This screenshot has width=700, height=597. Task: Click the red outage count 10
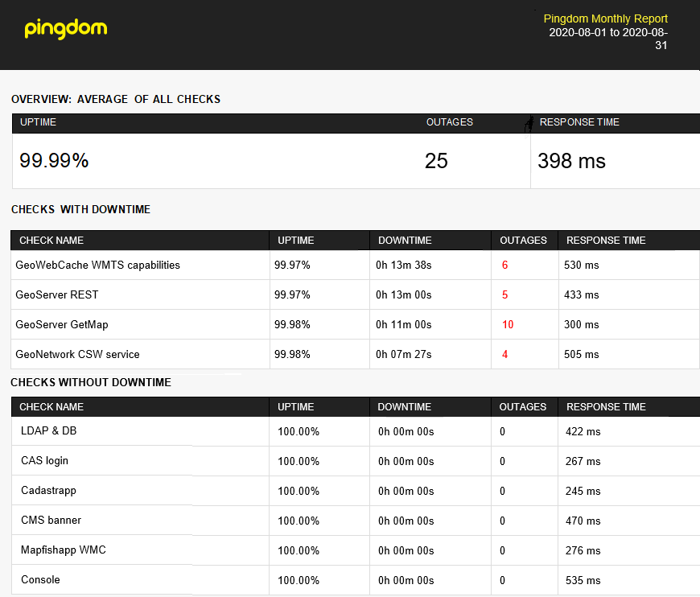tap(508, 324)
